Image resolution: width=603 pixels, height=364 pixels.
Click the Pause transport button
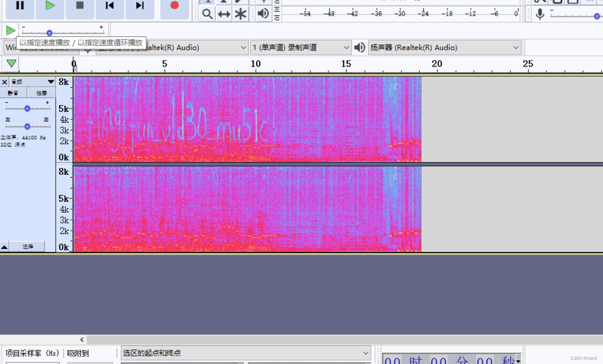20,6
